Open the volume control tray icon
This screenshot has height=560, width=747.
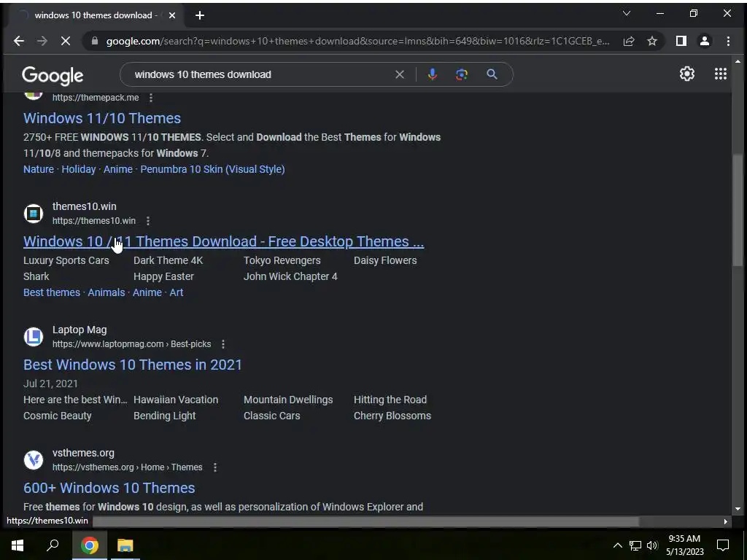[x=652, y=545]
